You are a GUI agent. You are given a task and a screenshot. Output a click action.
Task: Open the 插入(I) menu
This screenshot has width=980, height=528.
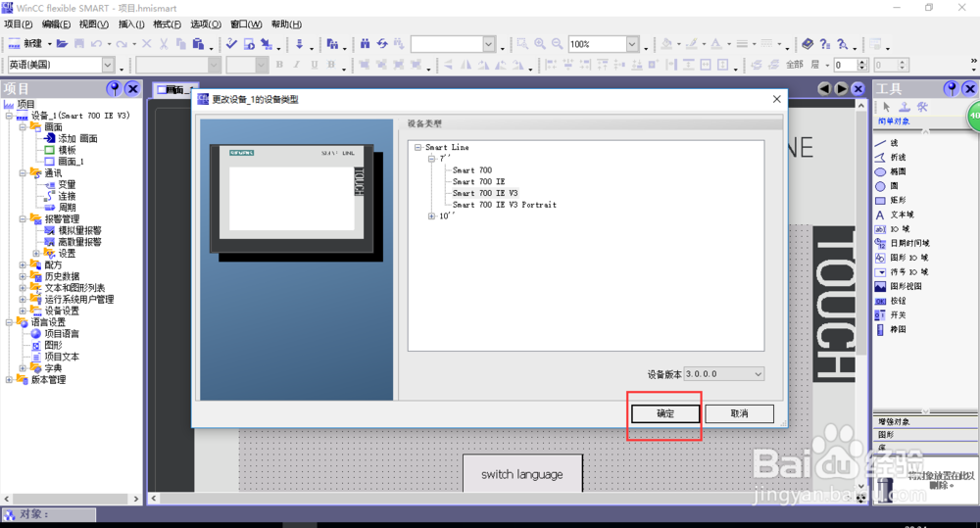131,24
